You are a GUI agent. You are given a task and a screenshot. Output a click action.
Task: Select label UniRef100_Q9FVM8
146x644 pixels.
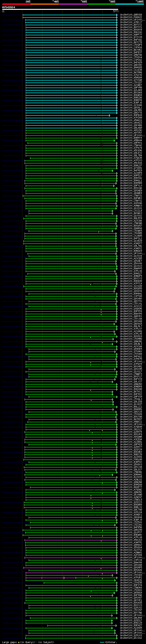tap(131, 87)
